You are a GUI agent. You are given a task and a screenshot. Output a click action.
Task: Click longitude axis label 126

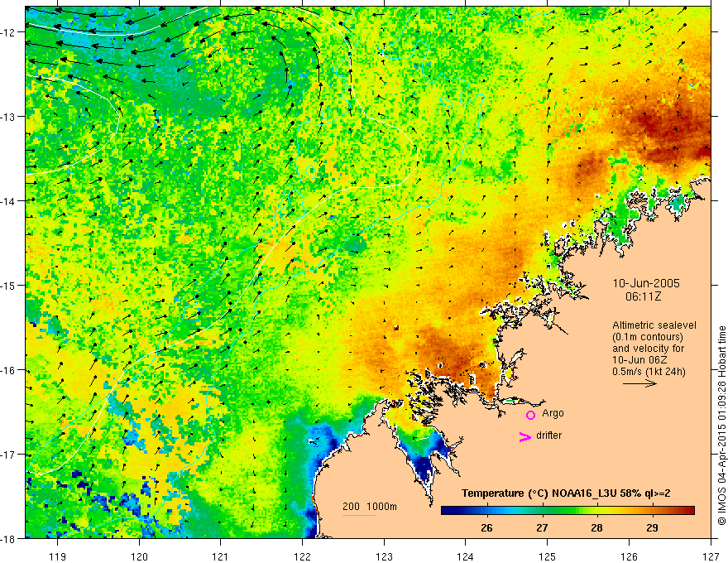pos(629,556)
